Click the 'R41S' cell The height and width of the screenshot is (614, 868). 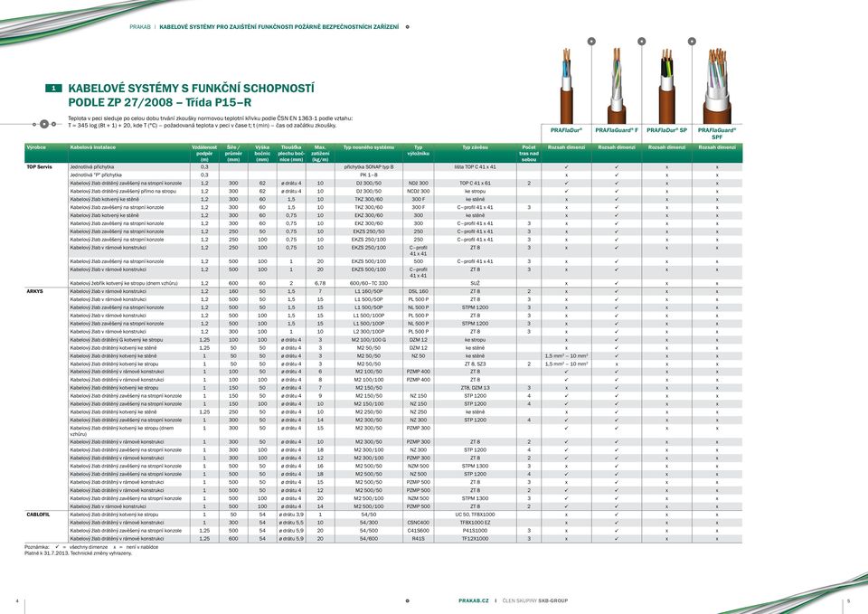[418, 539]
